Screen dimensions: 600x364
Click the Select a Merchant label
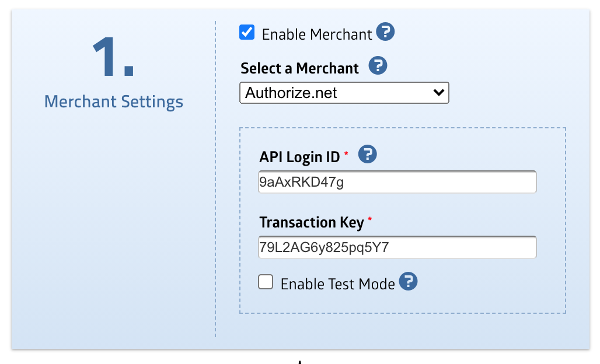point(299,68)
